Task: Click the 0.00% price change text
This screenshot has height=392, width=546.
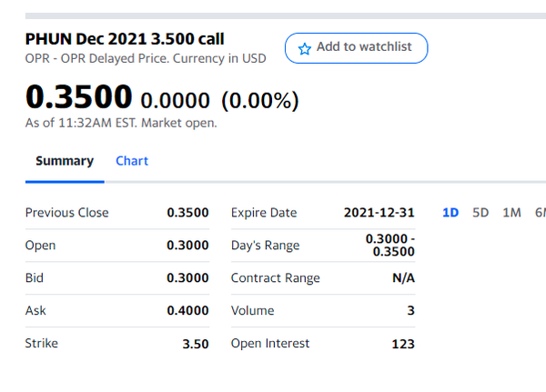Action: coord(259,99)
